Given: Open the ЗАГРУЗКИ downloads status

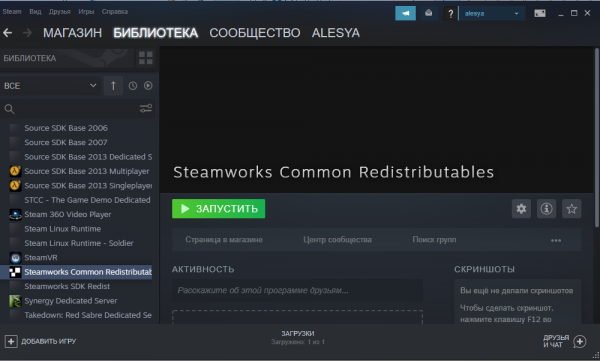Looking at the screenshot, I should (298, 337).
